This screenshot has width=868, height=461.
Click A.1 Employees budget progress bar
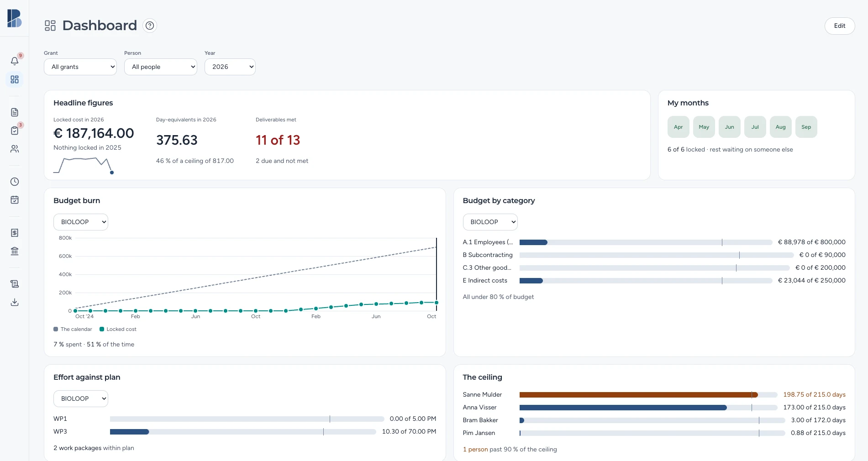tap(646, 242)
